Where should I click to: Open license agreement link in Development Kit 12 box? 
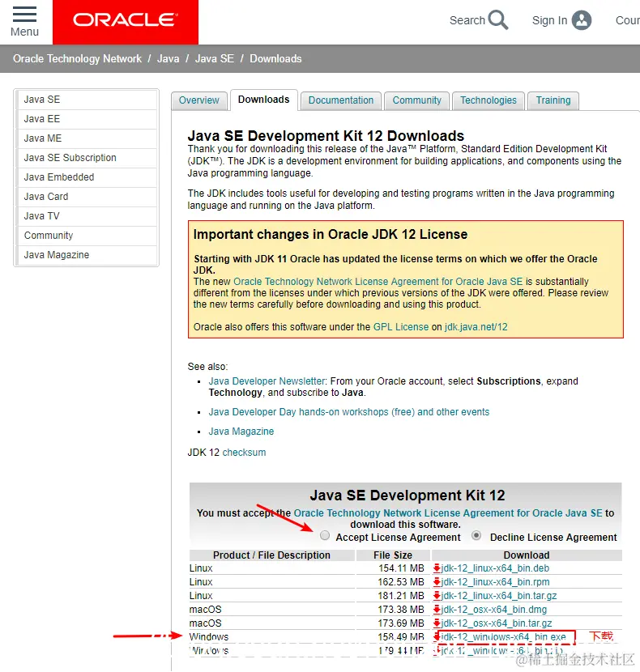(x=448, y=513)
